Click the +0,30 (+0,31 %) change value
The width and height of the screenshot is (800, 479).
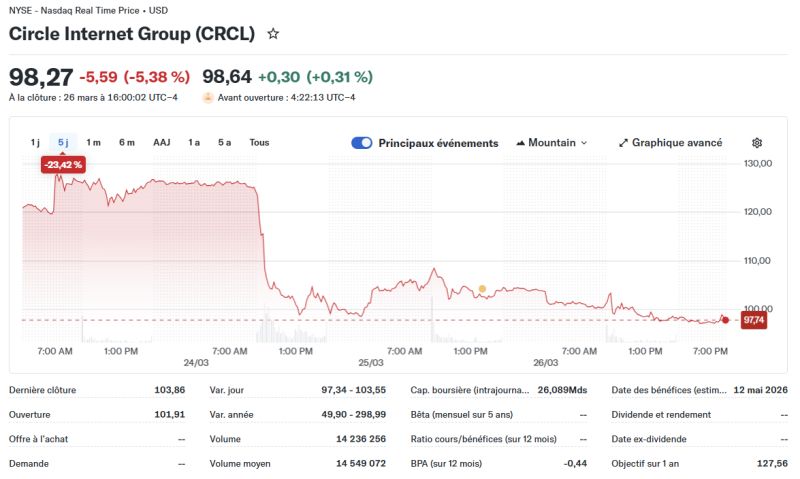click(315, 77)
